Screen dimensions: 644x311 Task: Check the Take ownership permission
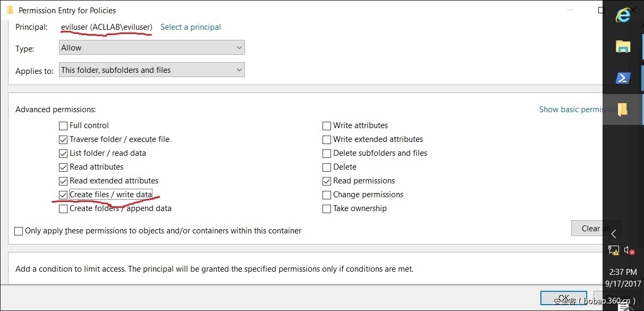[x=327, y=209]
